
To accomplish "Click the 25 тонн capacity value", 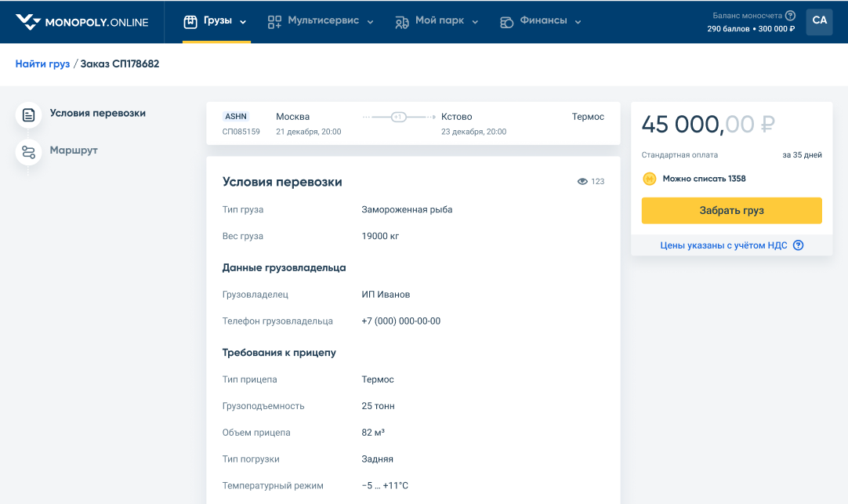I will (x=378, y=405).
